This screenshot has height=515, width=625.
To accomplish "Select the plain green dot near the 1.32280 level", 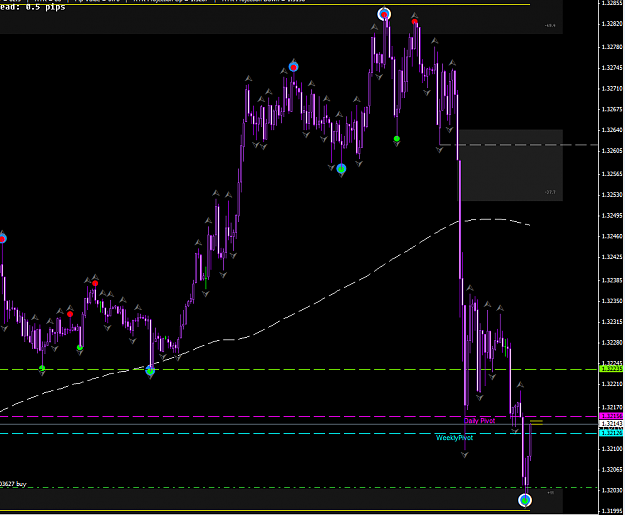I will click(x=80, y=348).
